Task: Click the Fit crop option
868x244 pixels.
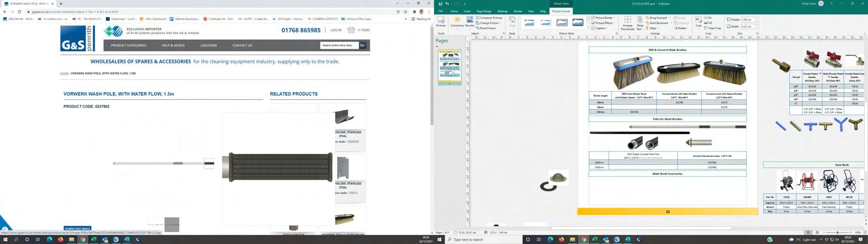Action: pos(708,18)
